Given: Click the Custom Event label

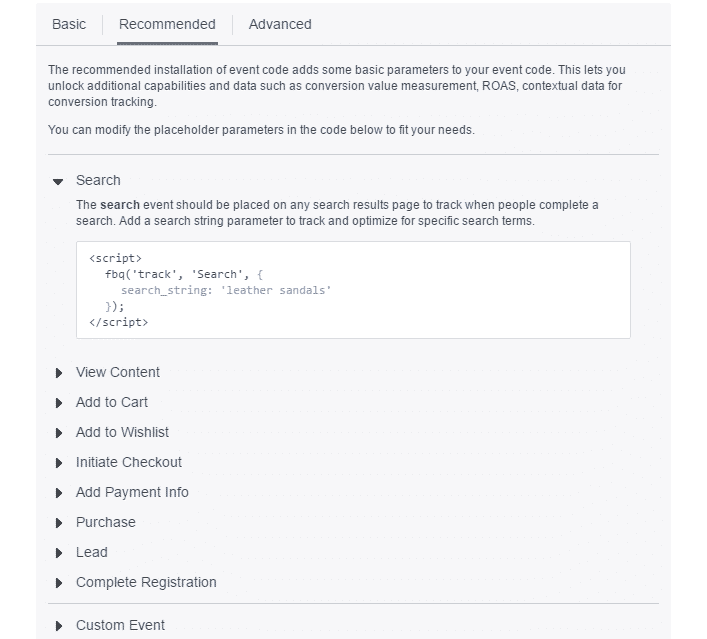Looking at the screenshot, I should pyautogui.click(x=120, y=625).
